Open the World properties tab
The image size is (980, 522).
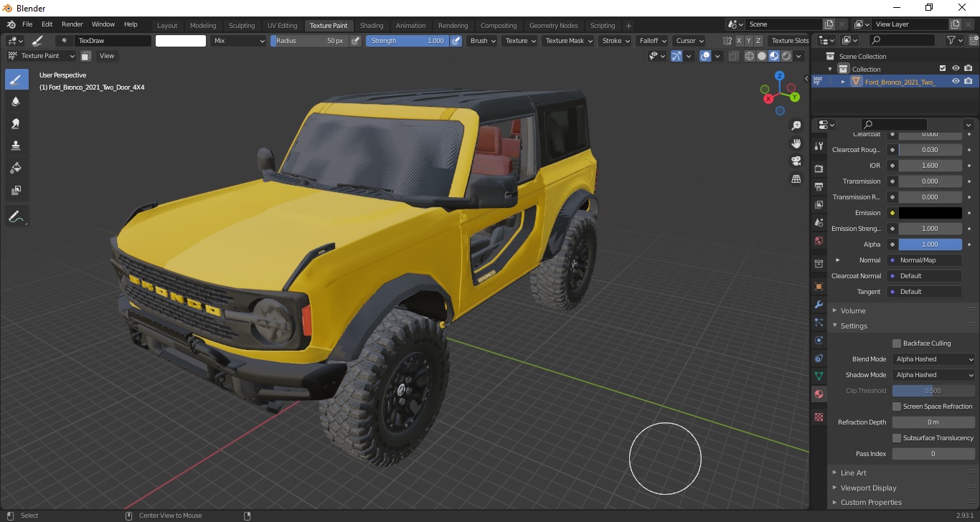coord(819,240)
